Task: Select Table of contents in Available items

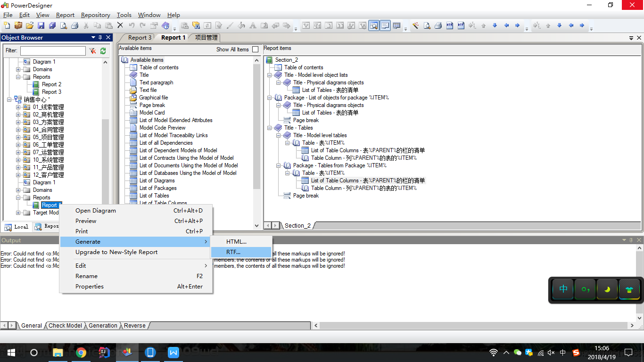Action: point(159,67)
